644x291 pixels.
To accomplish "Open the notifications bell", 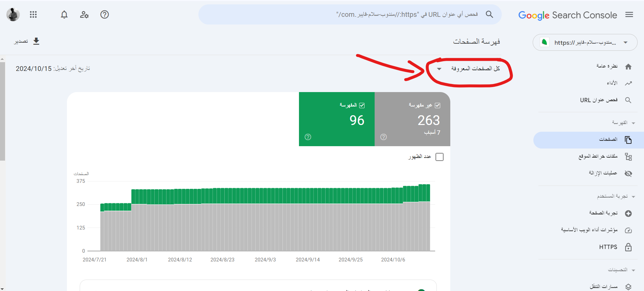I will (x=64, y=14).
